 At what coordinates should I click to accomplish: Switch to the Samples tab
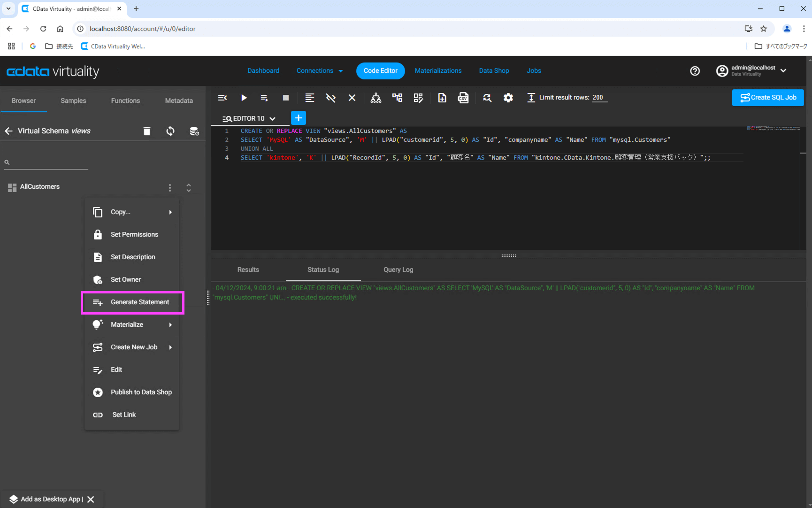click(73, 100)
